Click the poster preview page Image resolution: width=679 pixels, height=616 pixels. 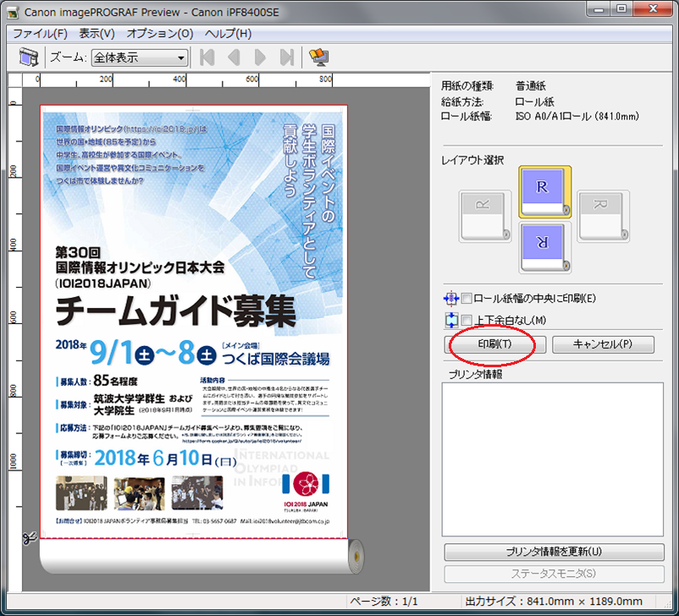click(194, 322)
